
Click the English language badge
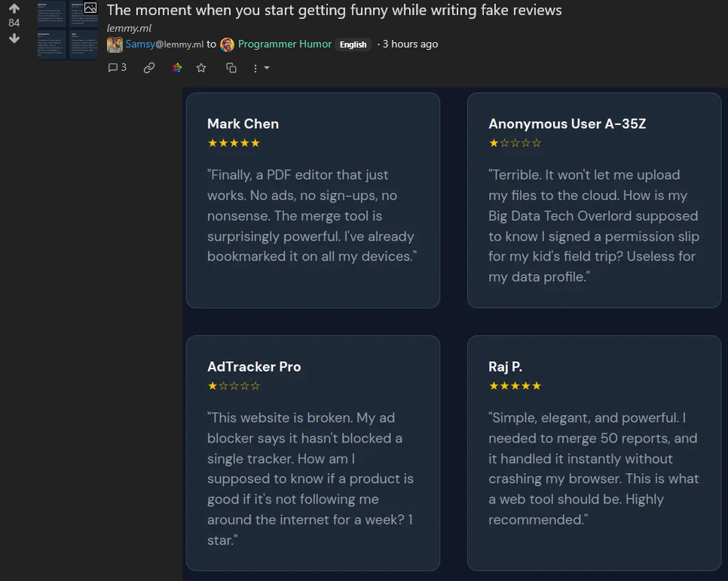point(353,44)
